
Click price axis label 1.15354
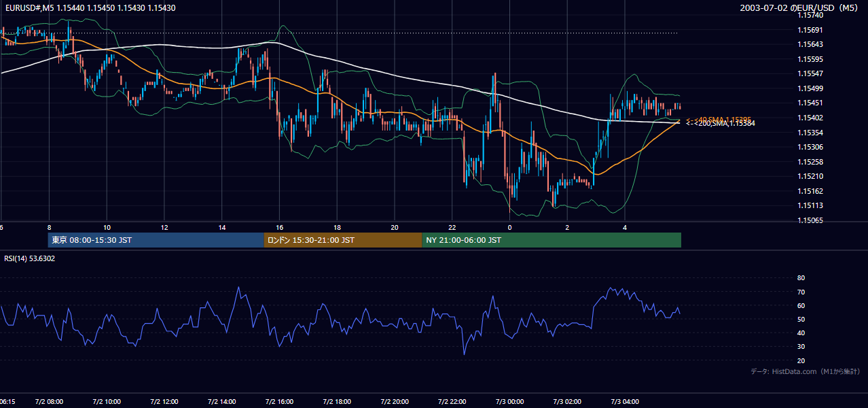coord(810,133)
